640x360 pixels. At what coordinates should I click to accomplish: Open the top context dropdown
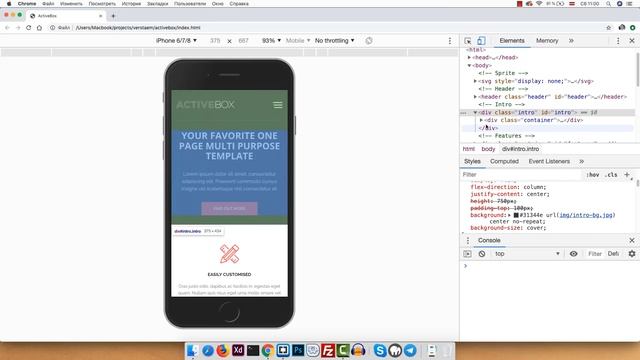click(527, 254)
